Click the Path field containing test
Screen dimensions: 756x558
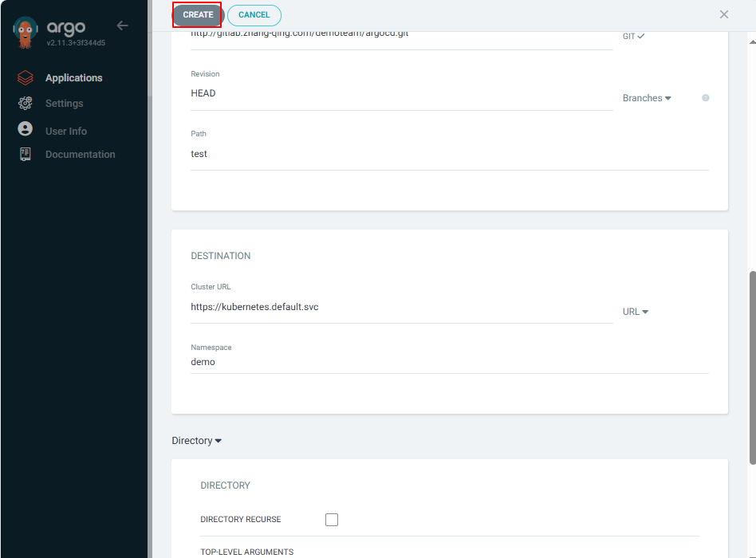tap(449, 154)
